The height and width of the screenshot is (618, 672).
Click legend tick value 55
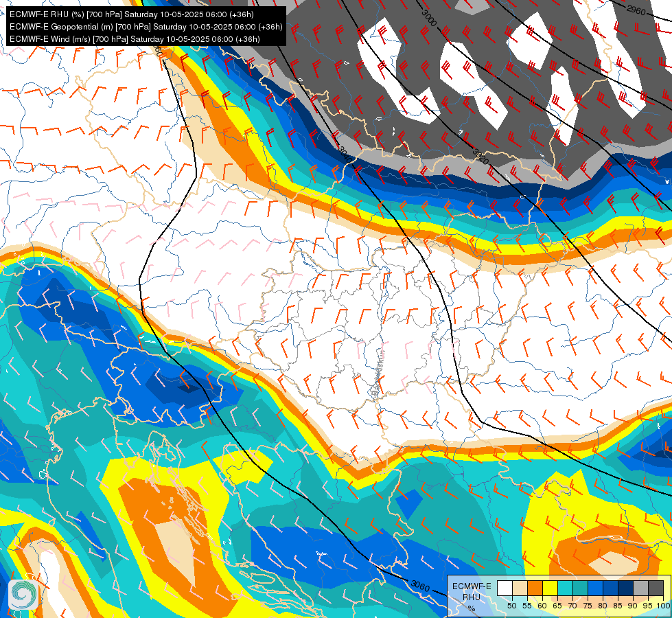526,606
